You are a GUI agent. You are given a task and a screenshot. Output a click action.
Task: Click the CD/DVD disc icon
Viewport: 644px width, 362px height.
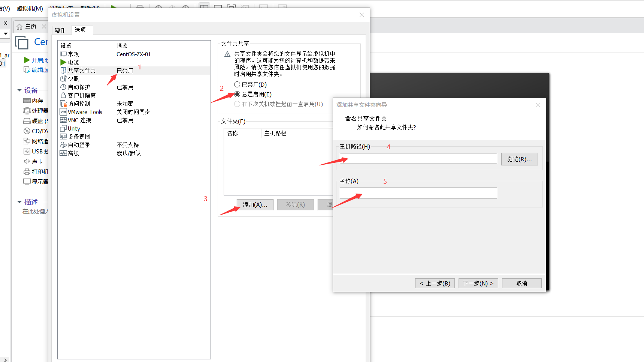pyautogui.click(x=27, y=131)
